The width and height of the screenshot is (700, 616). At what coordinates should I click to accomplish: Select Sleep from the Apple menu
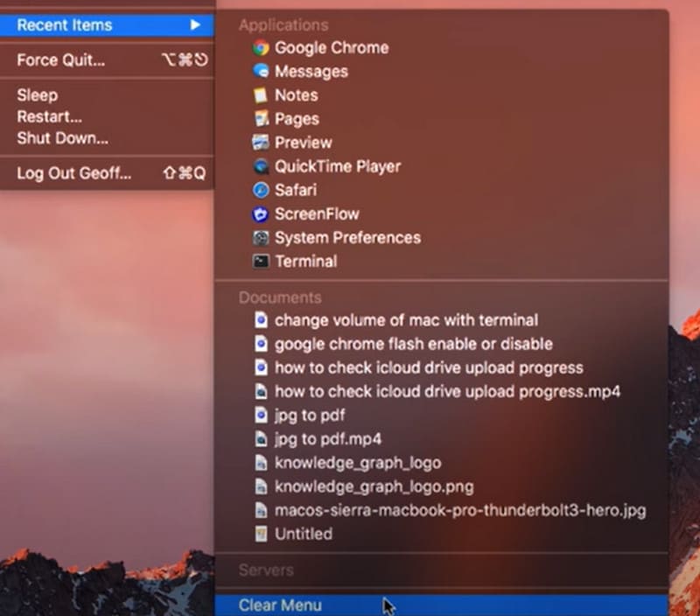[107, 95]
